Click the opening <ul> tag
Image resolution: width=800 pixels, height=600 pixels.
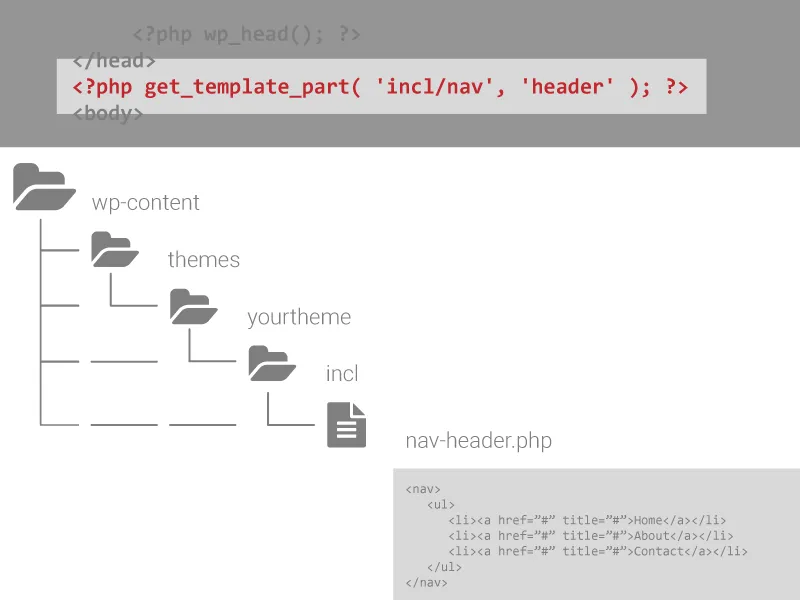[441, 505]
